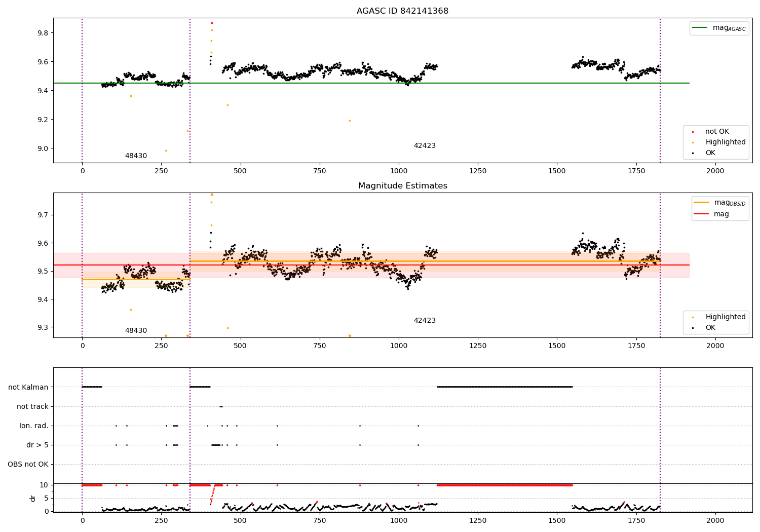
Task: Click the 'AGASC ID 842141368' plot title
Action: [x=402, y=11]
